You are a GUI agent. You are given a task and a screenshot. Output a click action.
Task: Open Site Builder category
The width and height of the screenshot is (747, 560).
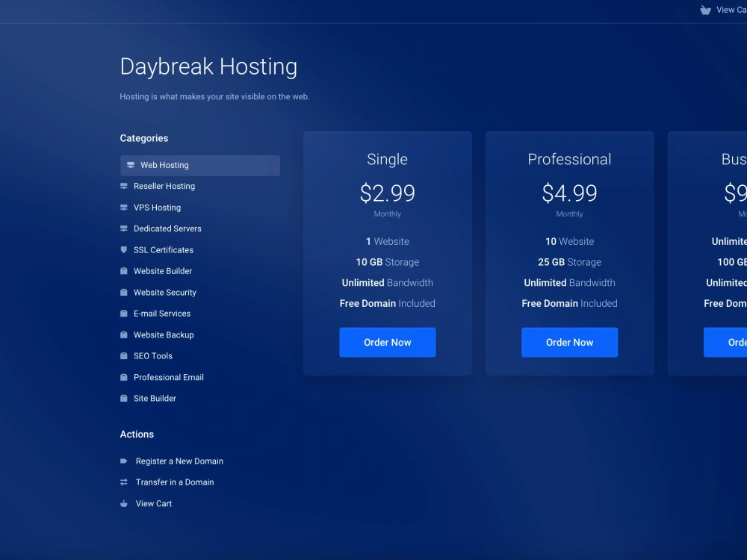155,398
